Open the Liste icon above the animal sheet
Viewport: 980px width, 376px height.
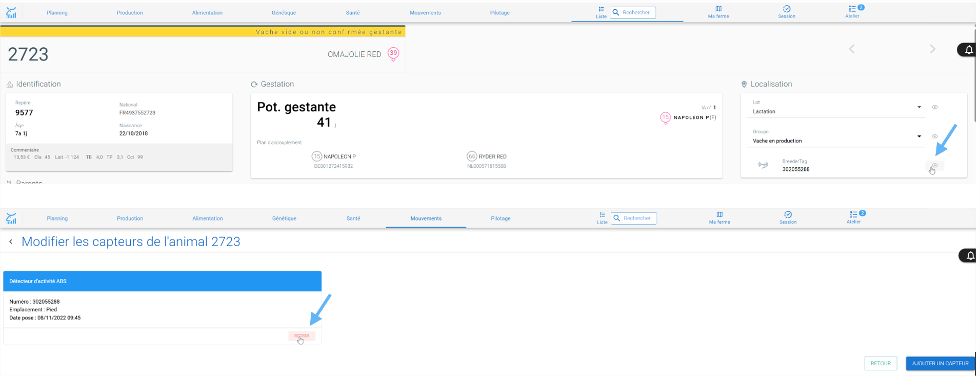(602, 12)
